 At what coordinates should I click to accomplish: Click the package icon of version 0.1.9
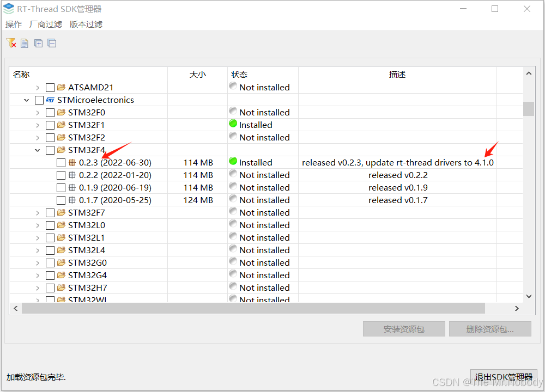click(72, 187)
